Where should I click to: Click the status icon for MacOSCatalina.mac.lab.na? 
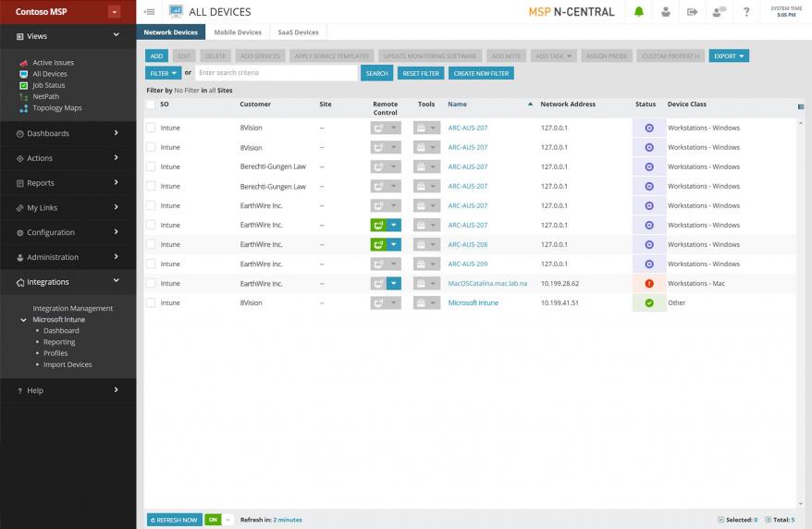tap(649, 284)
